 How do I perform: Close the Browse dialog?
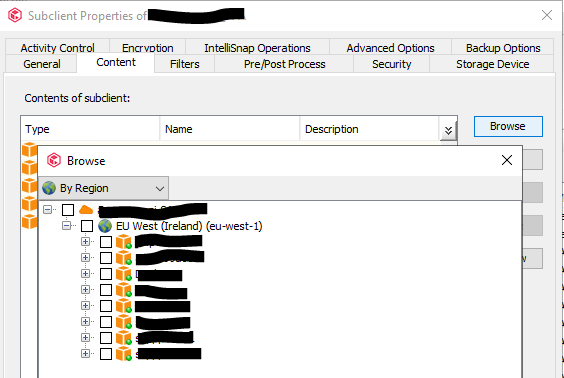507,160
